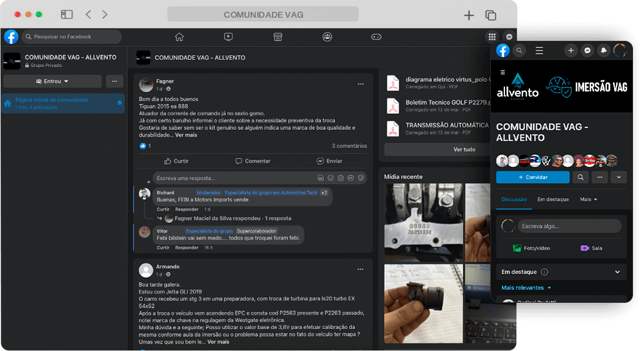Click the group search icon beside Convidar
Screen dimensions: 644x351
tap(581, 177)
